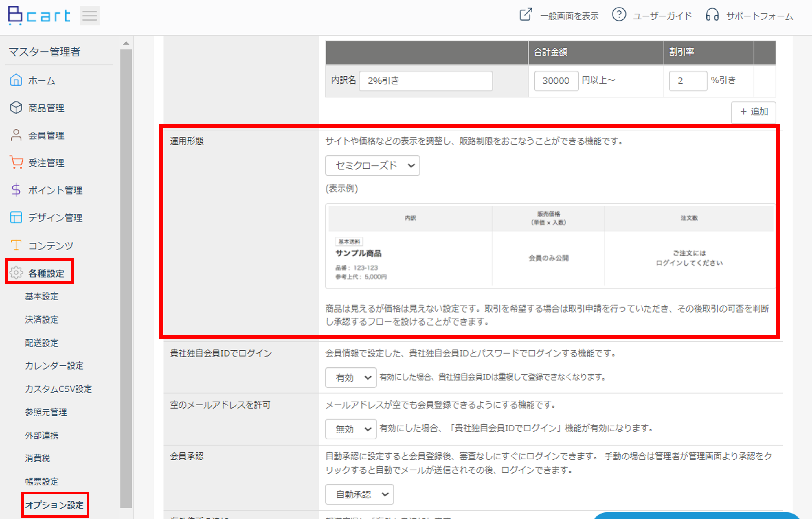Open the 有効 dropdown for custom member ID login
This screenshot has height=519, width=812.
click(x=351, y=377)
